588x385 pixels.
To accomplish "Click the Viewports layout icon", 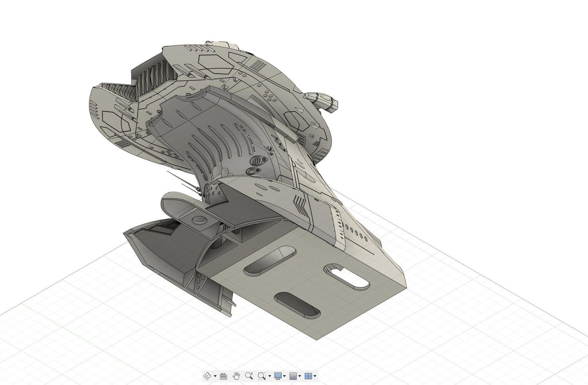I will (x=308, y=376).
